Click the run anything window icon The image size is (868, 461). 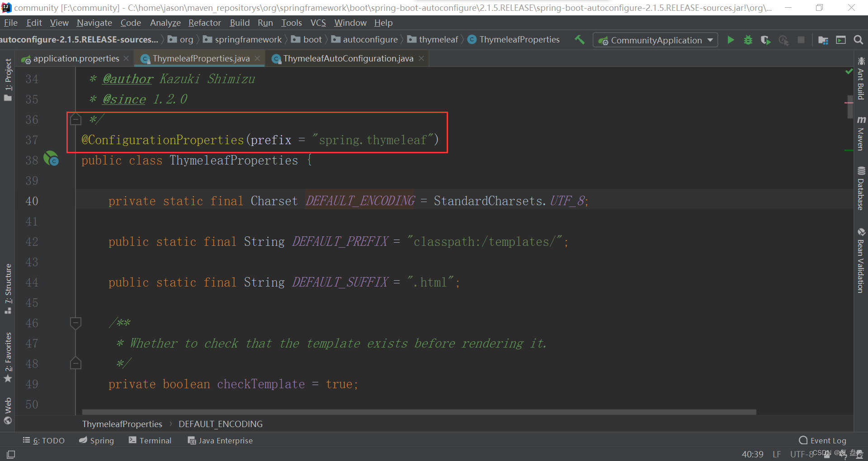[x=841, y=40]
